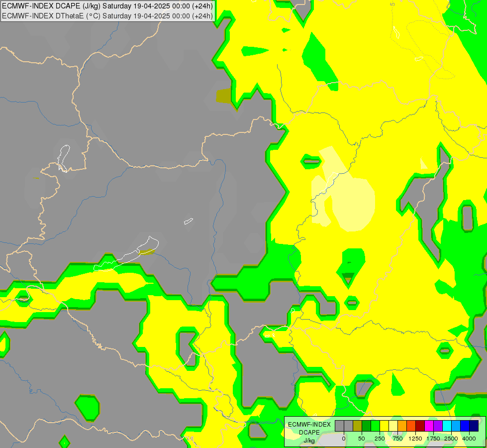Viewport: 487px width, 448px height.
Task: Click the olive swatch in the DCAPE legend
Action: click(358, 426)
